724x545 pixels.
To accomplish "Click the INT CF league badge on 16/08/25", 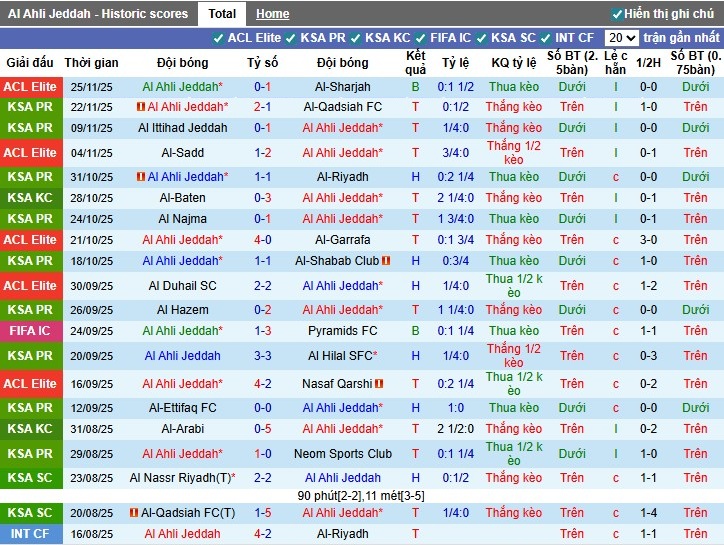I will [x=30, y=534].
